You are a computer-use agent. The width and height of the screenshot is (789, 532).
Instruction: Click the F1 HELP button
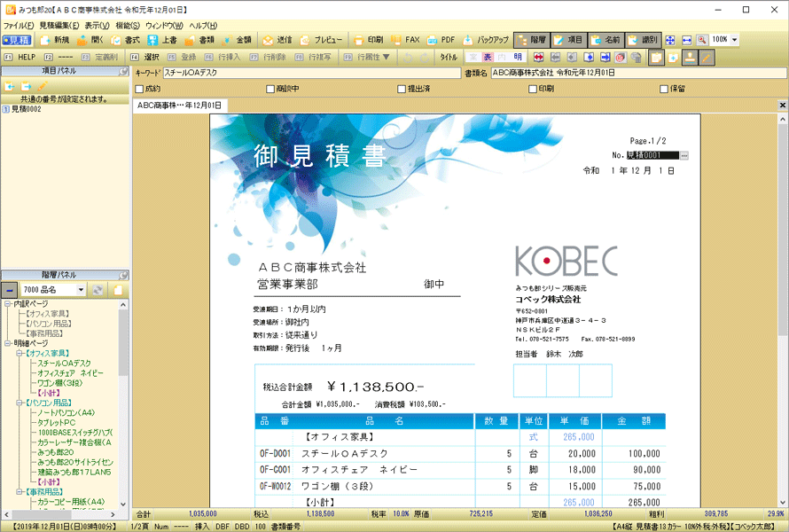tap(20, 58)
